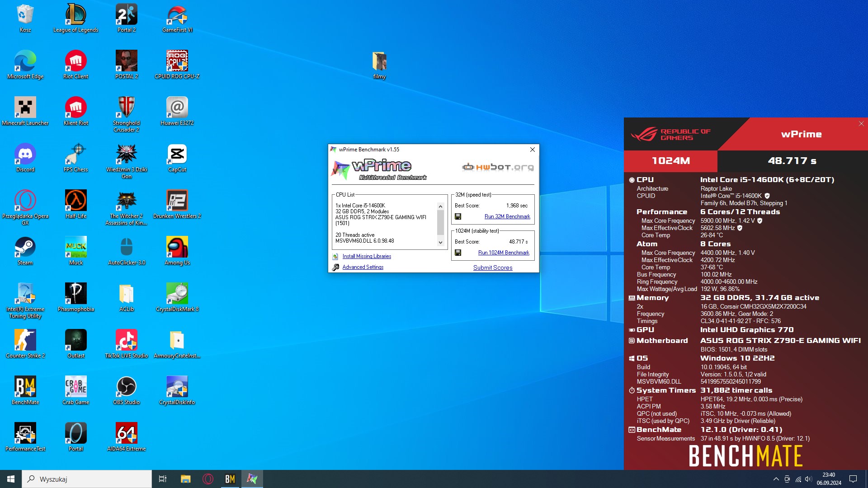868x488 pixels.
Task: Open the Riot Client desktop icon
Action: point(76,65)
